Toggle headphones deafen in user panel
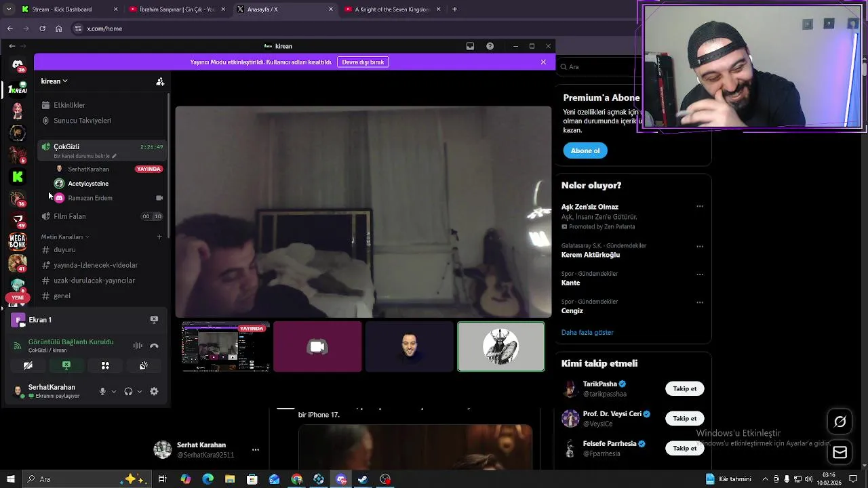 point(128,391)
